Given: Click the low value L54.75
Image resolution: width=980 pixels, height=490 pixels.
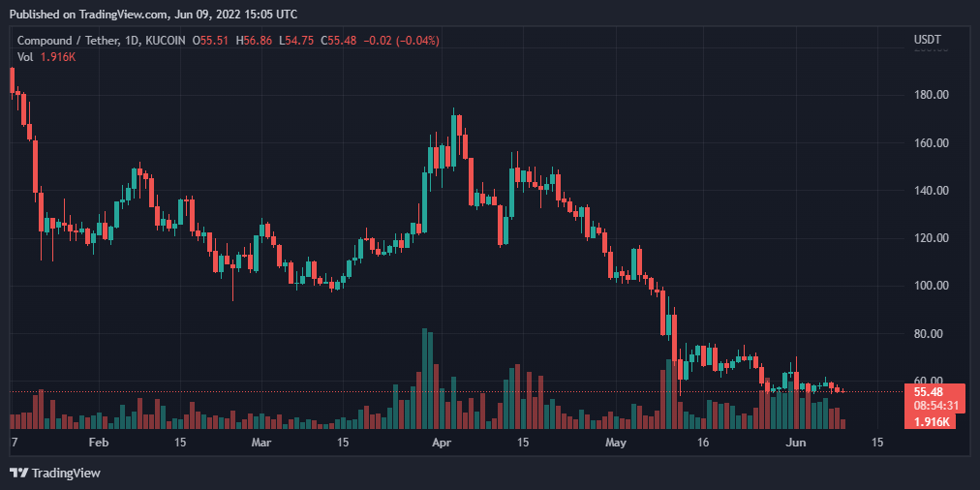Looking at the screenshot, I should [297, 41].
